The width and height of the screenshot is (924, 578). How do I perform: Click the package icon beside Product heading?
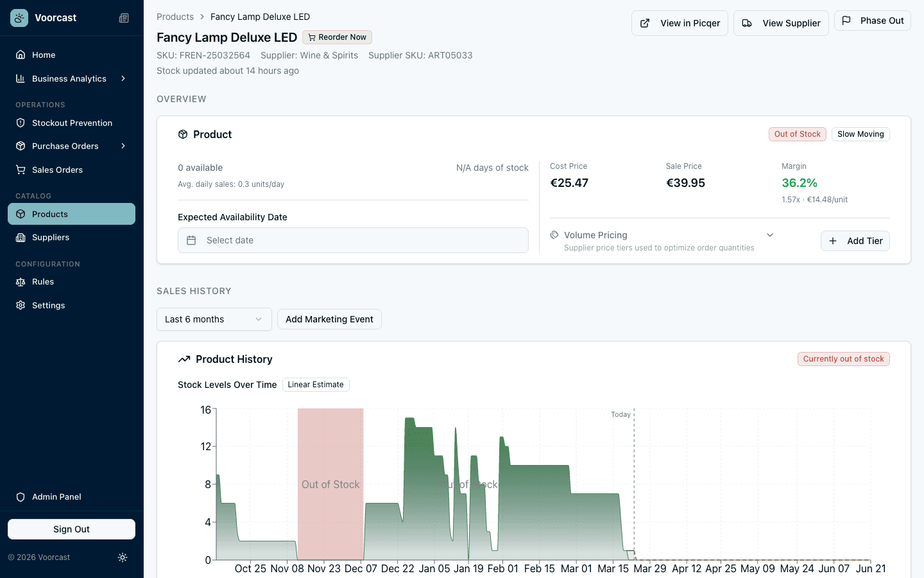point(182,134)
